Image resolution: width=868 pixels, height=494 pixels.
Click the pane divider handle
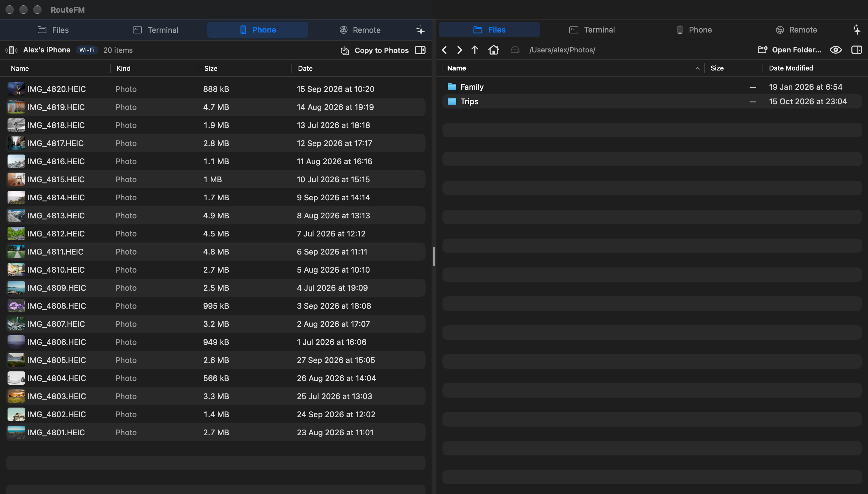point(434,257)
